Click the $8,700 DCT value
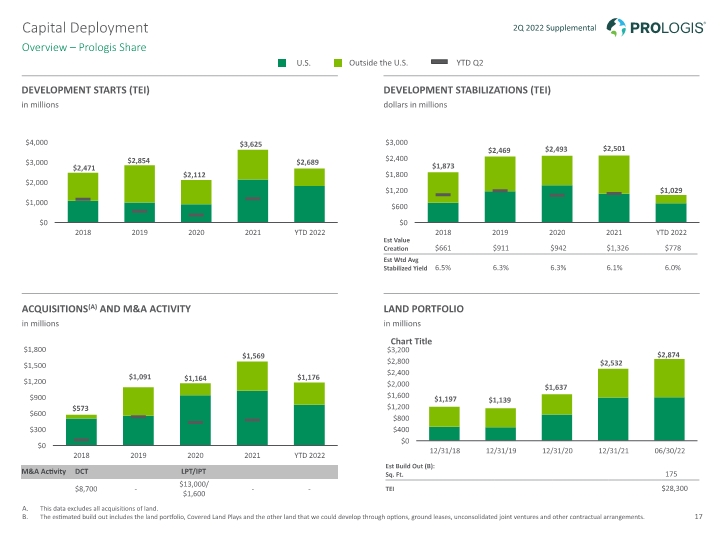The image size is (720, 540). [86, 489]
